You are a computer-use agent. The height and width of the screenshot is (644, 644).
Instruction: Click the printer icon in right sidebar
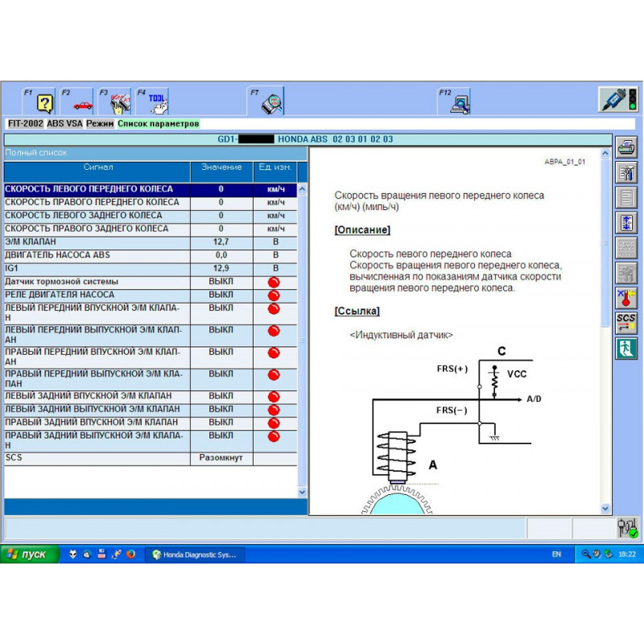(x=625, y=148)
